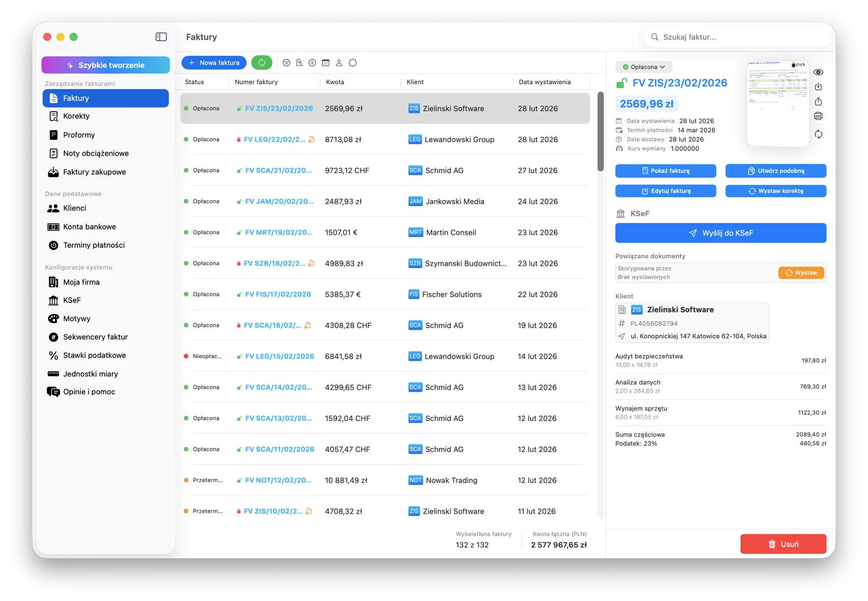Sort by Klient column header

click(415, 82)
